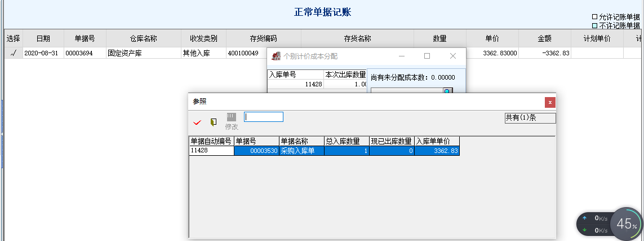Screen dimensions: 644x241
Task: Click the 修改 toolbar icon
Action: tap(232, 122)
